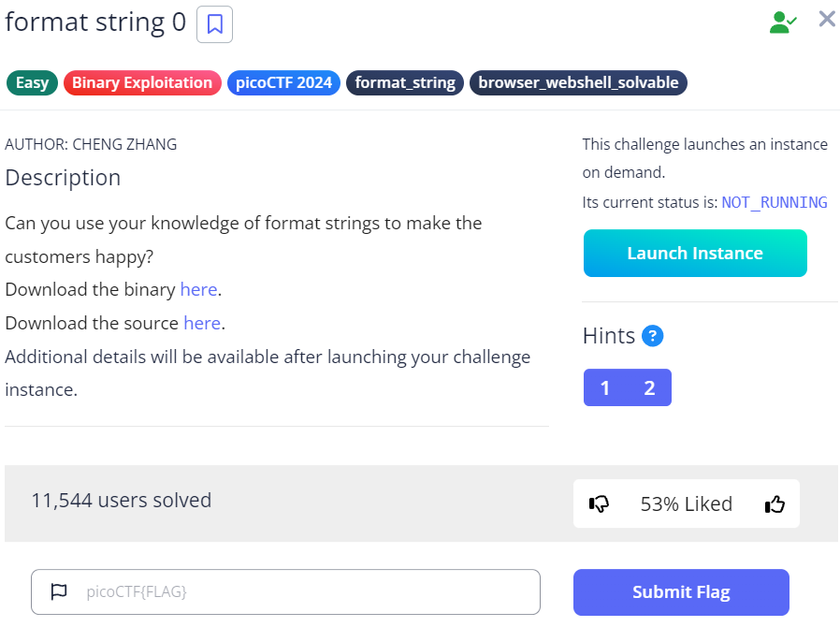
Task: Select the Binary Exploitation category tag
Action: tap(142, 82)
